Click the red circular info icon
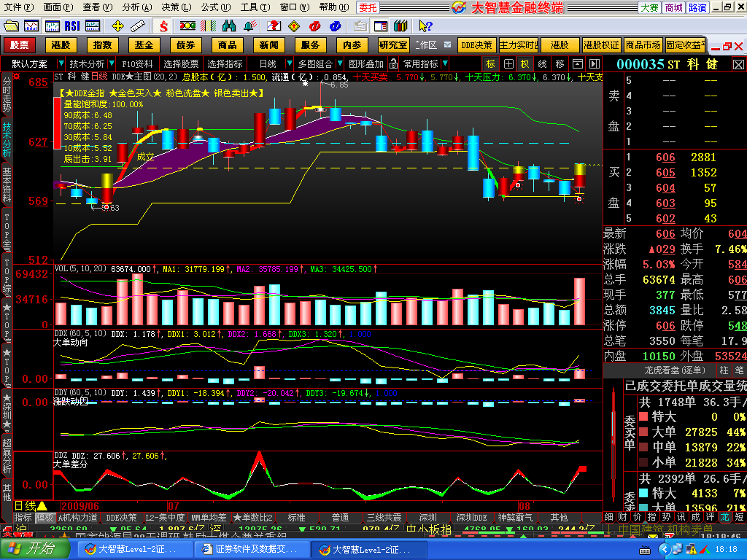747x560 pixels. (315, 26)
